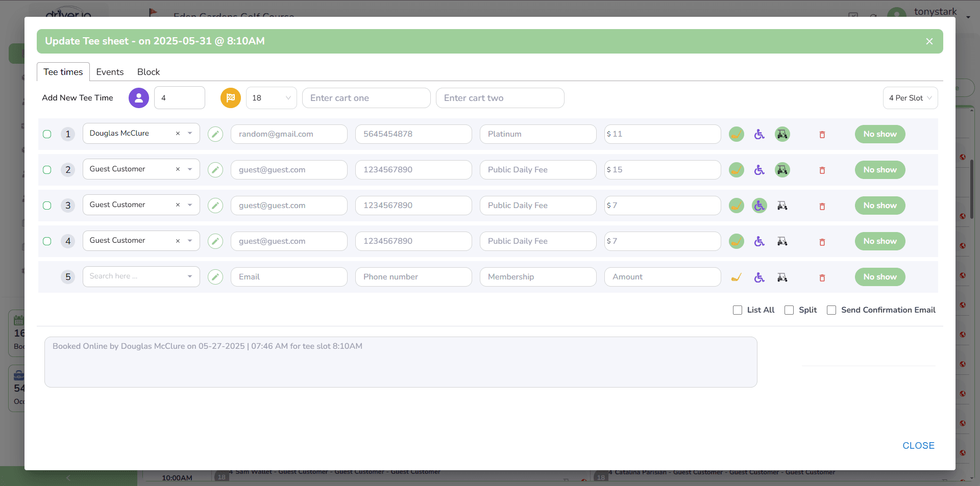Delete player row 2 with trash icon
Image resolution: width=980 pixels, height=486 pixels.
[x=822, y=170]
